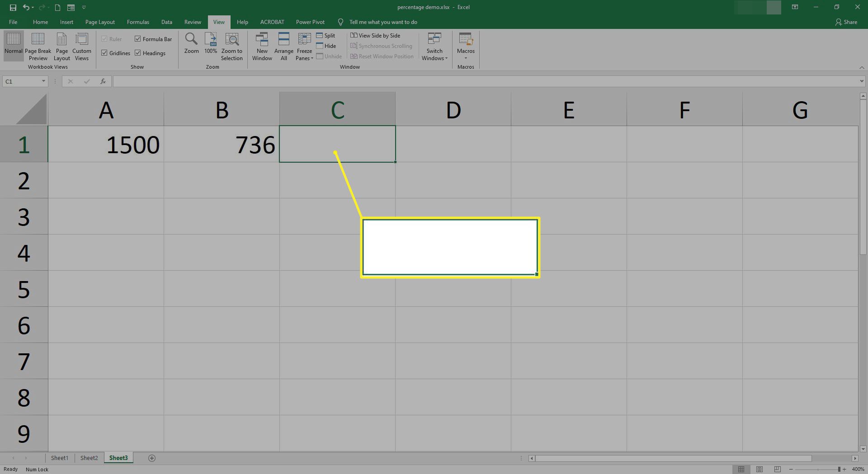Open the Zoom dialog magnifier
The width and height of the screenshot is (868, 474).
(191, 43)
